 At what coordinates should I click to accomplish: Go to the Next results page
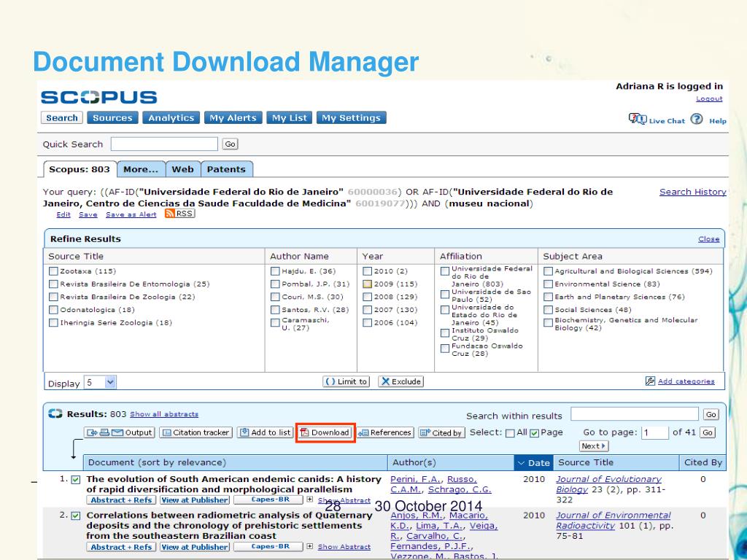(x=594, y=446)
